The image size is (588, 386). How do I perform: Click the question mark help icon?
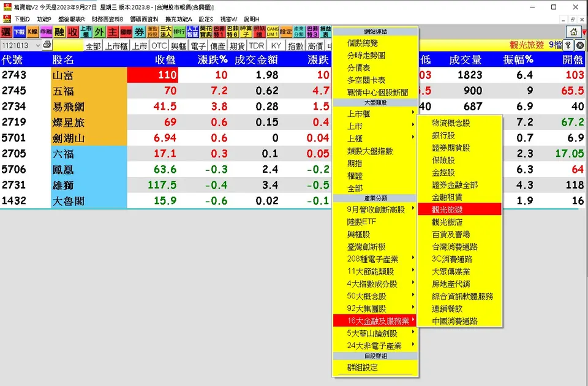[x=568, y=45]
